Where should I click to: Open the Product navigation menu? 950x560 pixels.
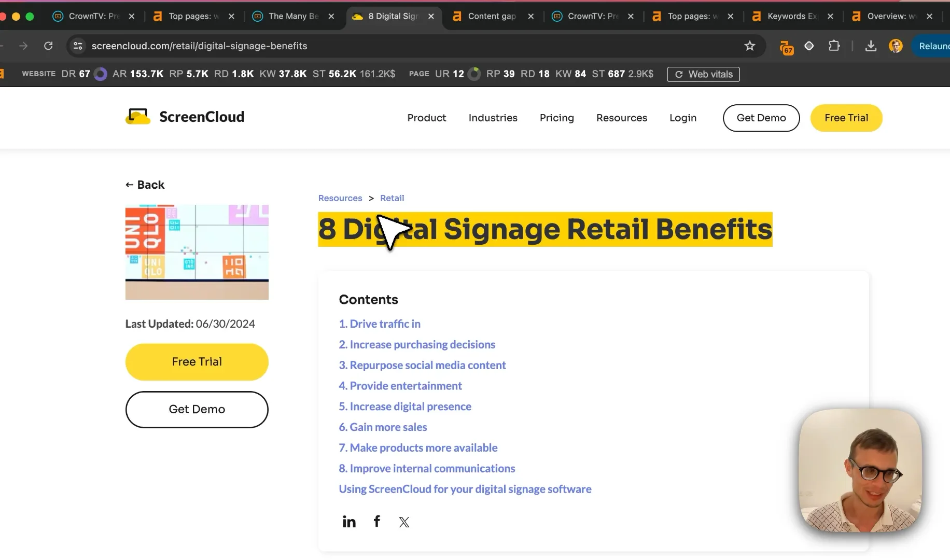[426, 118]
